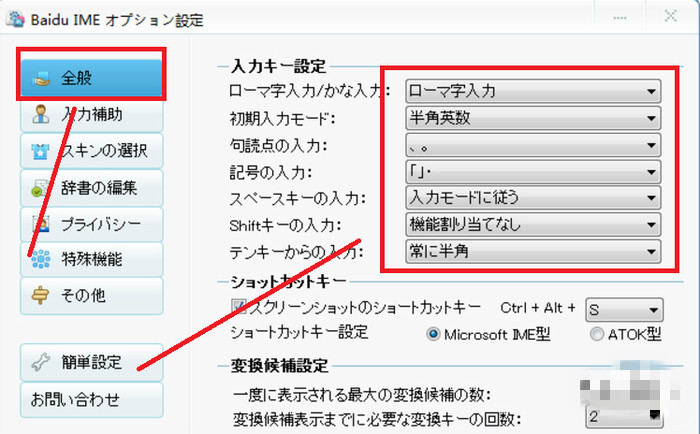Click the 句読点の入力 label
The width and height of the screenshot is (700, 434).
279,146
